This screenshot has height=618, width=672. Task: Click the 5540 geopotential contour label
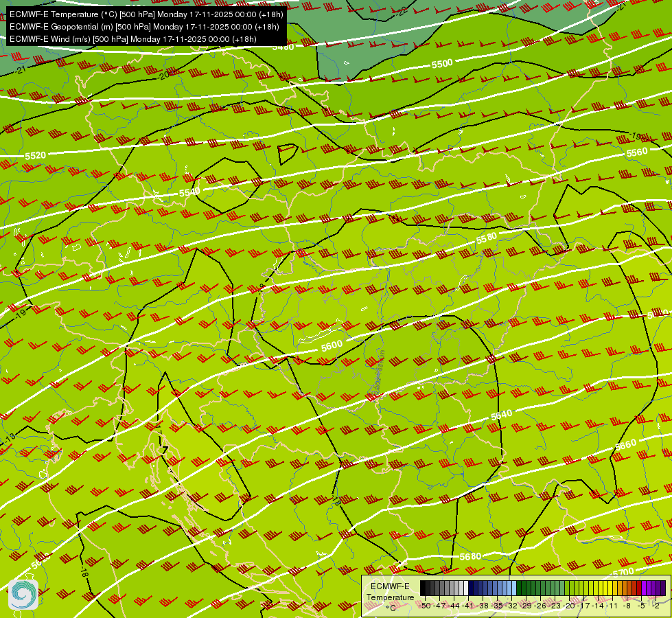click(x=189, y=192)
